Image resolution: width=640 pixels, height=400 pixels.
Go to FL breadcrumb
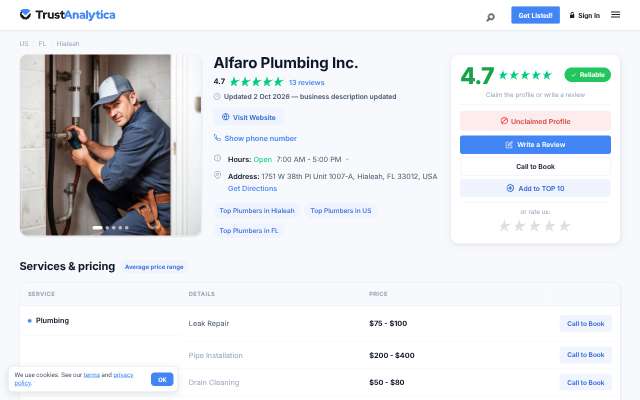pyautogui.click(x=42, y=43)
